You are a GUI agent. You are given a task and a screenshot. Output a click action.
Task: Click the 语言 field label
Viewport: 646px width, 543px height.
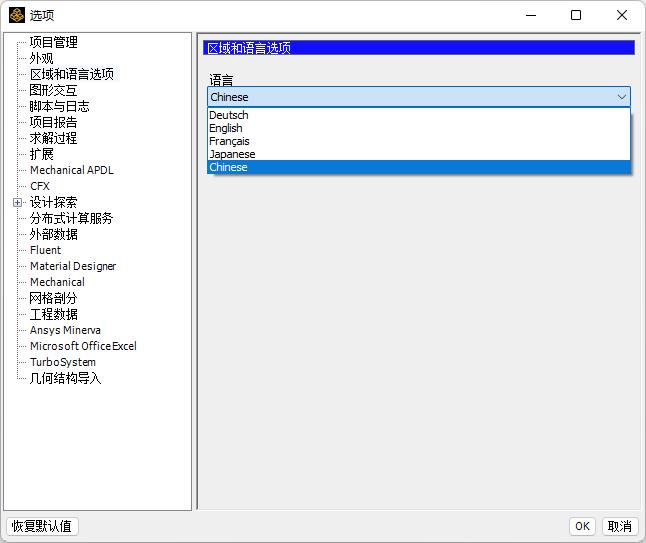pos(221,80)
